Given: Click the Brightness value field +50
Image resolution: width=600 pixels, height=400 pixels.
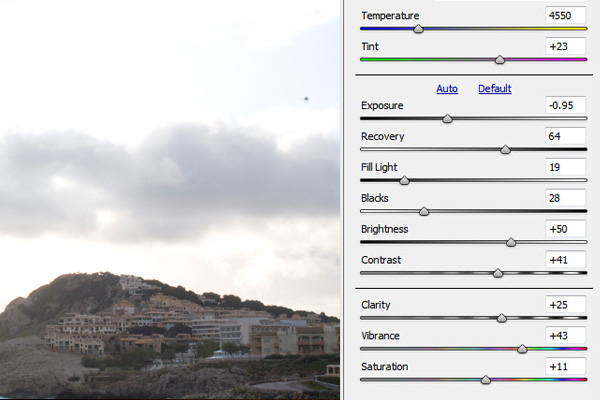Looking at the screenshot, I should point(565,229).
